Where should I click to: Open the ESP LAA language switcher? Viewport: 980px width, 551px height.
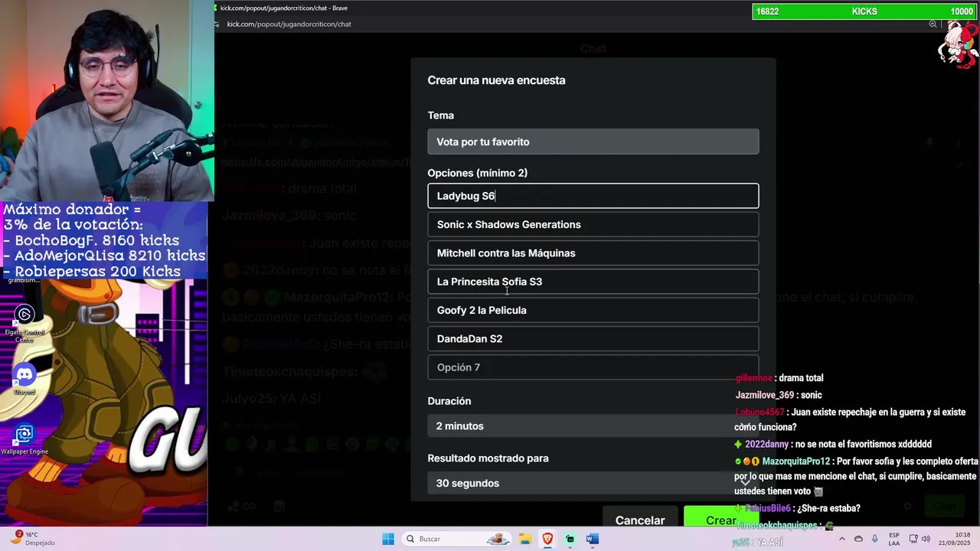click(x=894, y=539)
